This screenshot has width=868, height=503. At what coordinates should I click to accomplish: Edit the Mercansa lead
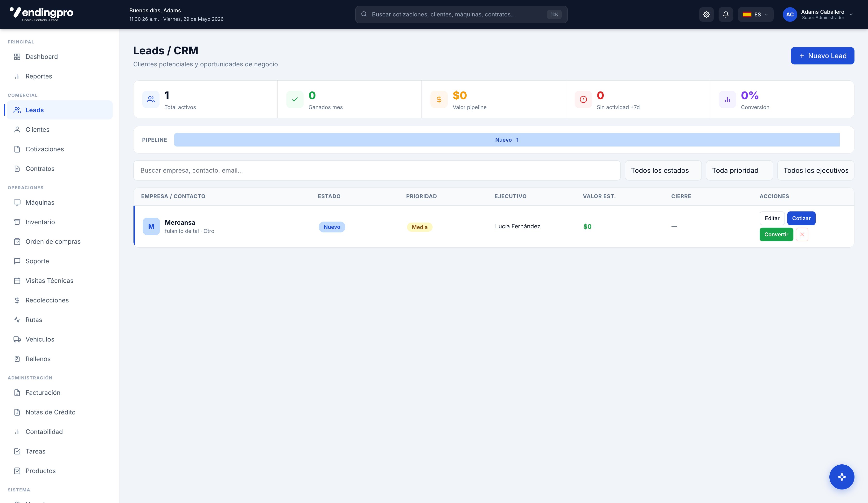[772, 218]
